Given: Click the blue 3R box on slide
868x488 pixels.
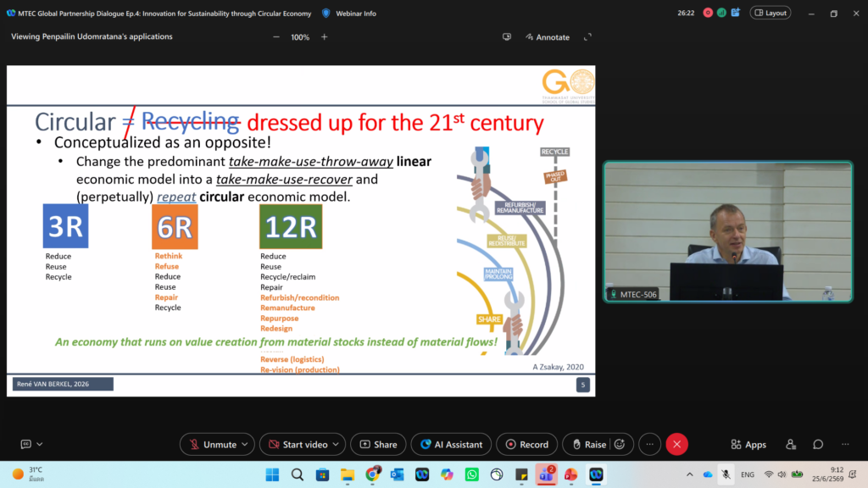Looking at the screenshot, I should tap(65, 225).
